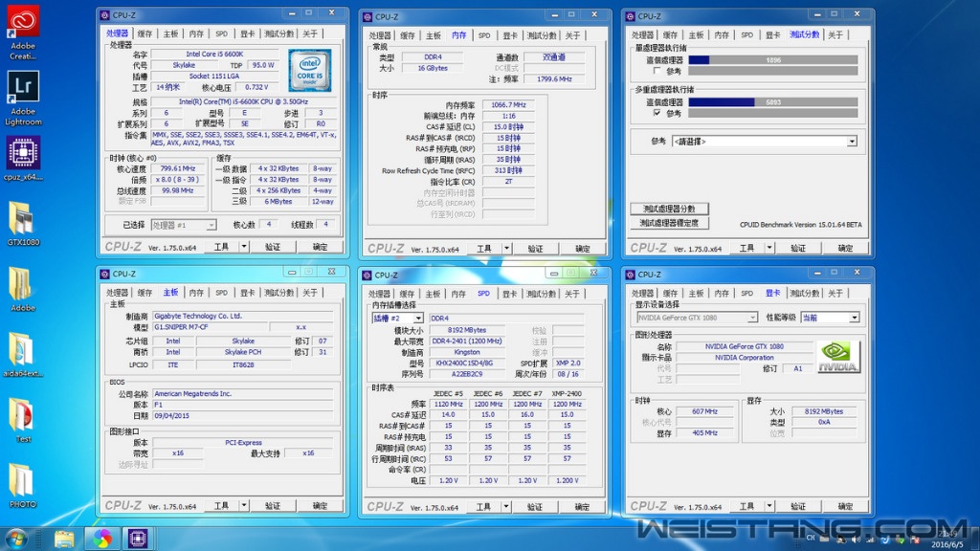Click the single-thread score bar showing 1896
980x551 pixels.
(x=773, y=60)
